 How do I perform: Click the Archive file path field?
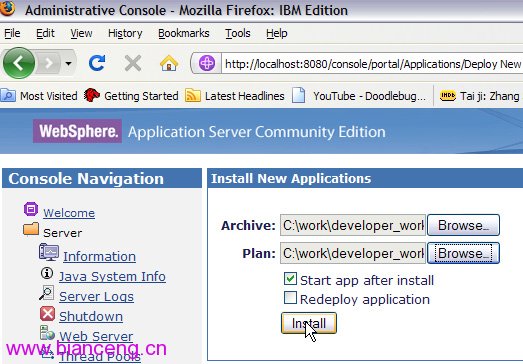353,225
